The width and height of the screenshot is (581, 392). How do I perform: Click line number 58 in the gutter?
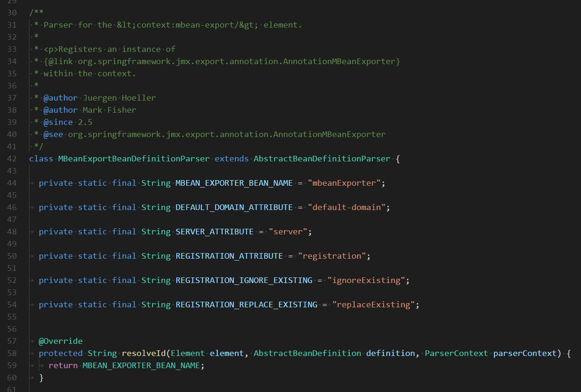12,353
